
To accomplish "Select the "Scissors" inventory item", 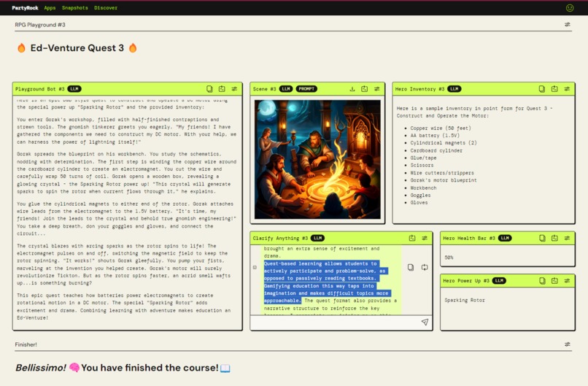I will point(422,165).
